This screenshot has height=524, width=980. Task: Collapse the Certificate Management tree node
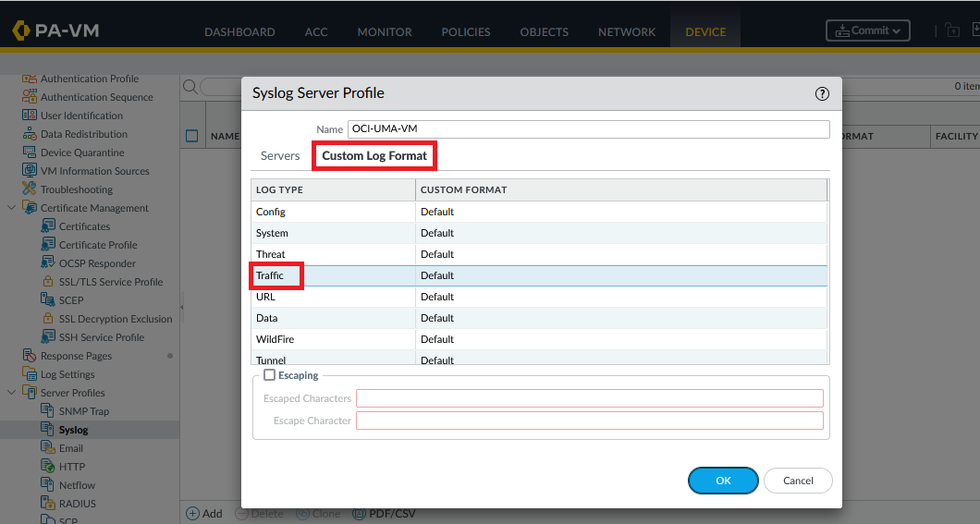point(11,208)
